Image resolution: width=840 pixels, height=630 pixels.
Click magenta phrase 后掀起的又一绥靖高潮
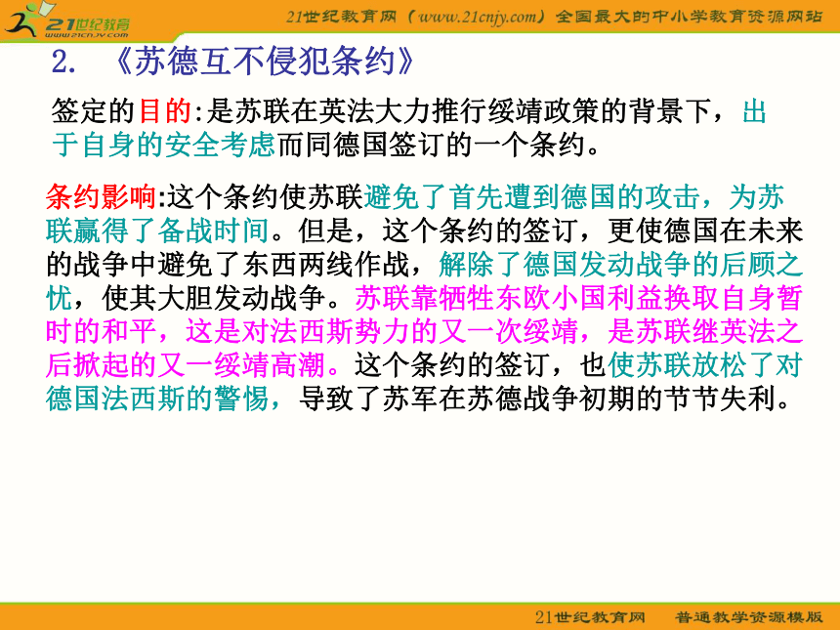186,365
